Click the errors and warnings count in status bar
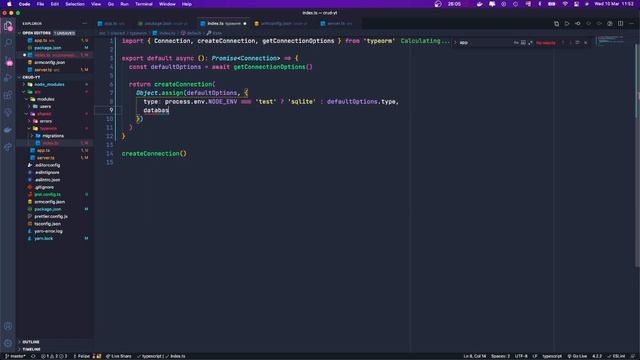The height and width of the screenshot is (360, 640). 54,356
